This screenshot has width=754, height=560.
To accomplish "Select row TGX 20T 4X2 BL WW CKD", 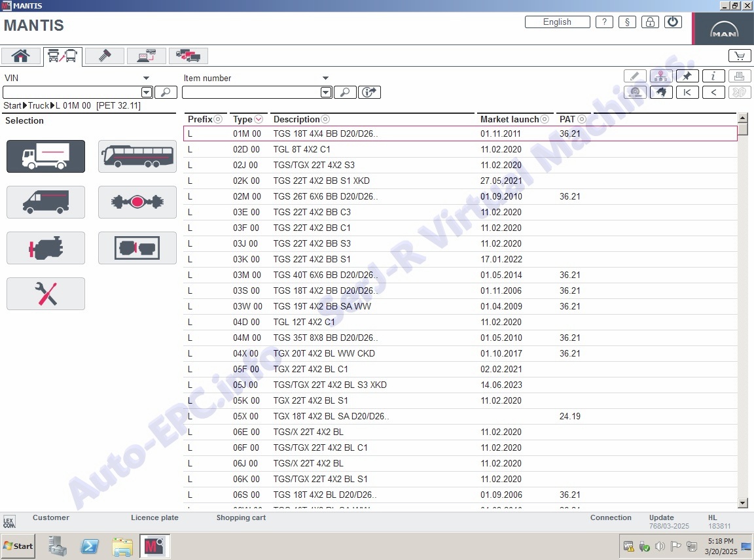I will coord(459,353).
